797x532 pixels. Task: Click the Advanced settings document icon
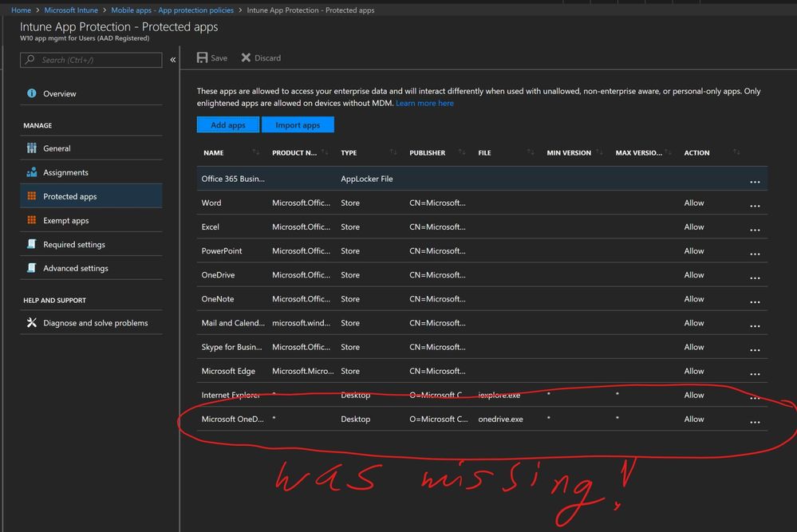32,267
